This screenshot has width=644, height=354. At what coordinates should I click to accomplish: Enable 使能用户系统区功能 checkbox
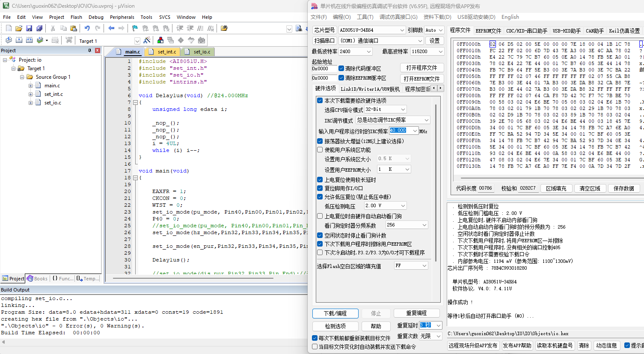click(320, 150)
